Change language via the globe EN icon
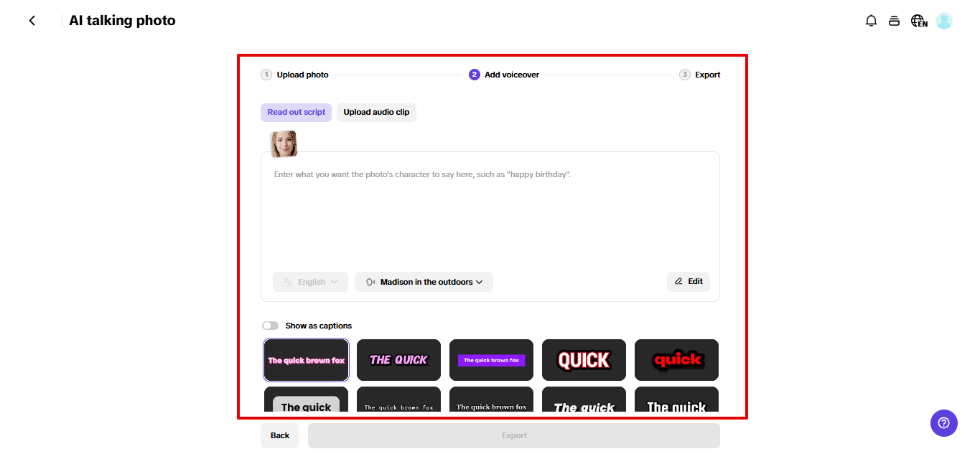Screen dimensions: 980x459 919,21
